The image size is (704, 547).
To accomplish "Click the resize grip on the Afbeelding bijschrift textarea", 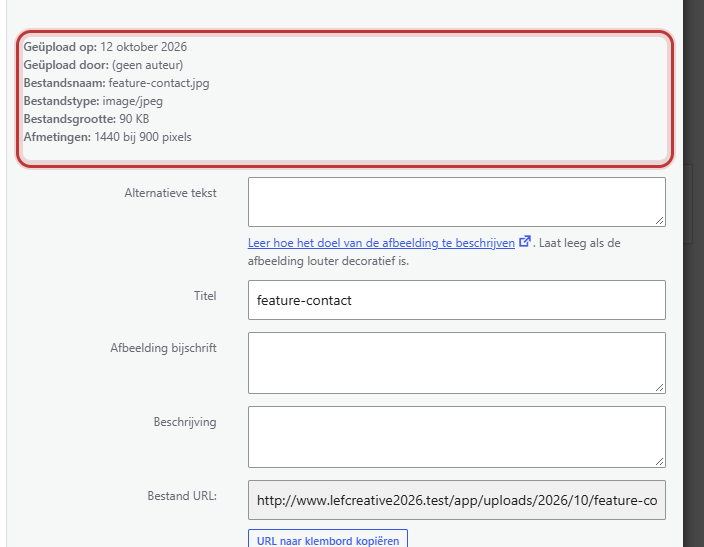I will [x=659, y=387].
